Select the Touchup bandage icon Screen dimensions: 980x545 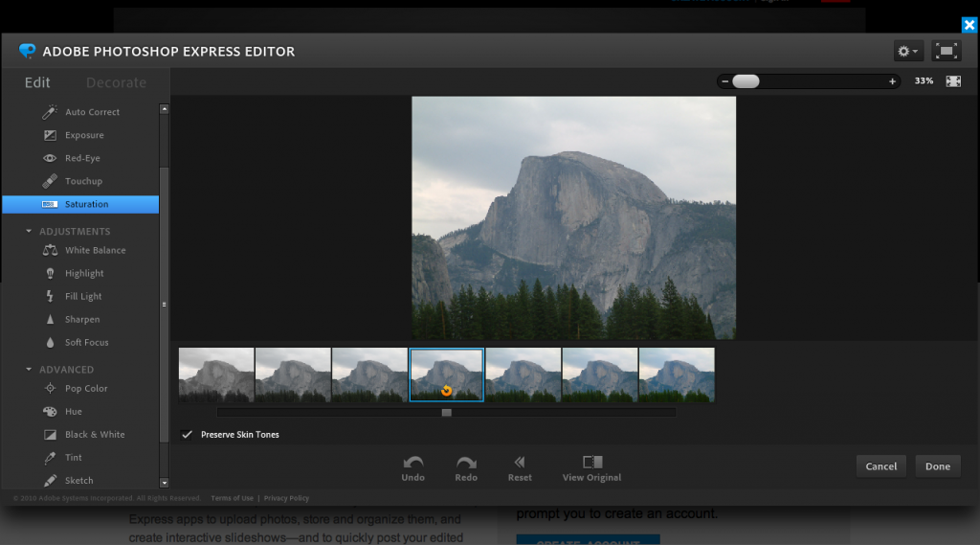pyautogui.click(x=50, y=181)
